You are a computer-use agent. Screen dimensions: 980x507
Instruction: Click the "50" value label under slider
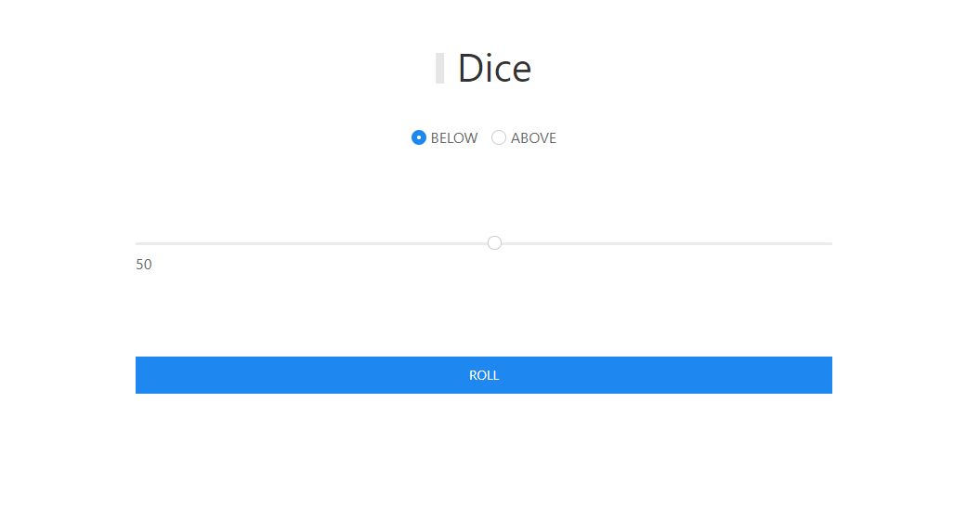(144, 265)
